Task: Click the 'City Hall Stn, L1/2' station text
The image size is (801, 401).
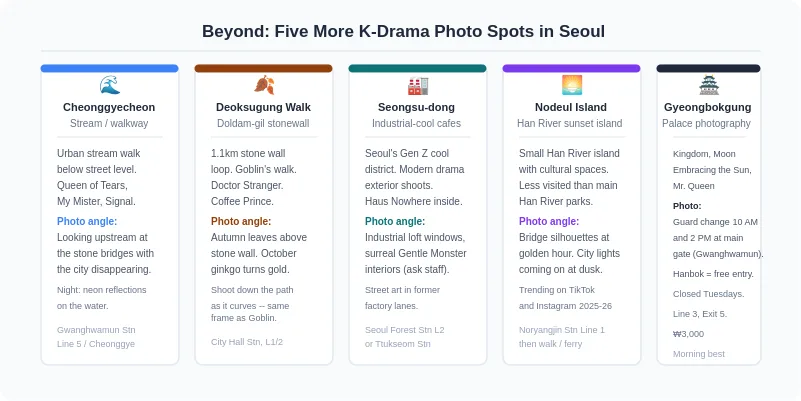Action: (247, 342)
